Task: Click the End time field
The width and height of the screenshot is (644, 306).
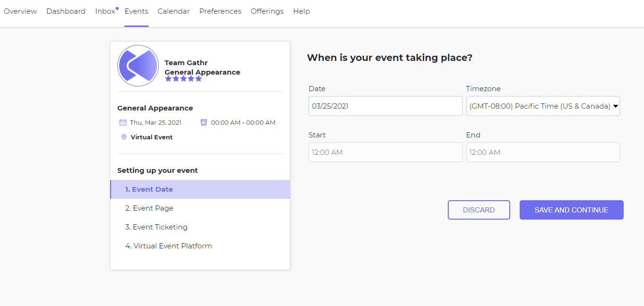Action: 543,153
